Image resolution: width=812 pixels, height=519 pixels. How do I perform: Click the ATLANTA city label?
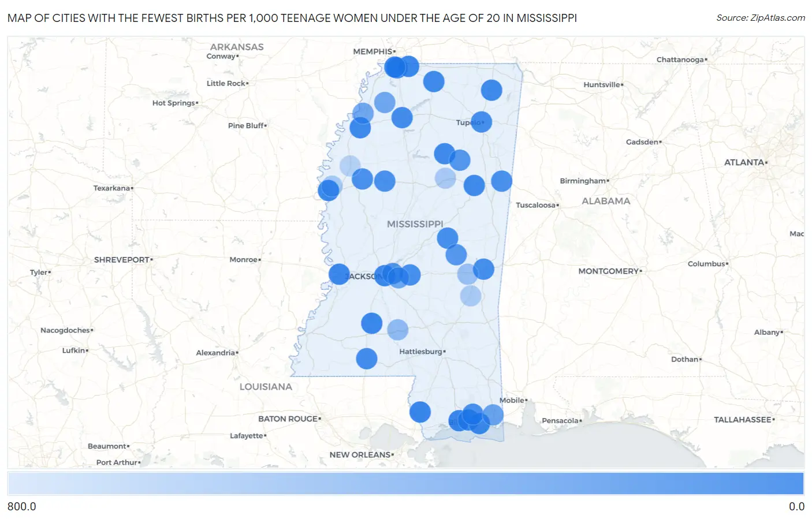[x=744, y=162]
